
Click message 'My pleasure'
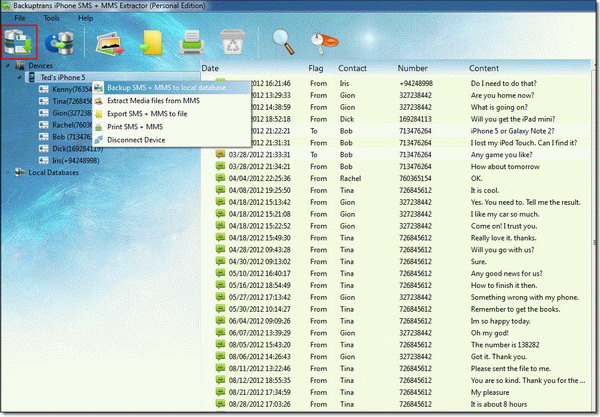[490, 392]
